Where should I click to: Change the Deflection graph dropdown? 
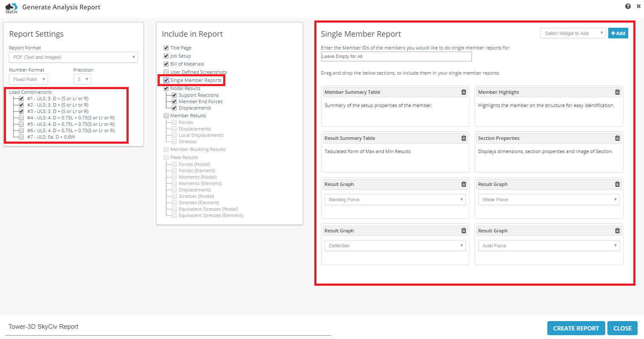(395, 246)
